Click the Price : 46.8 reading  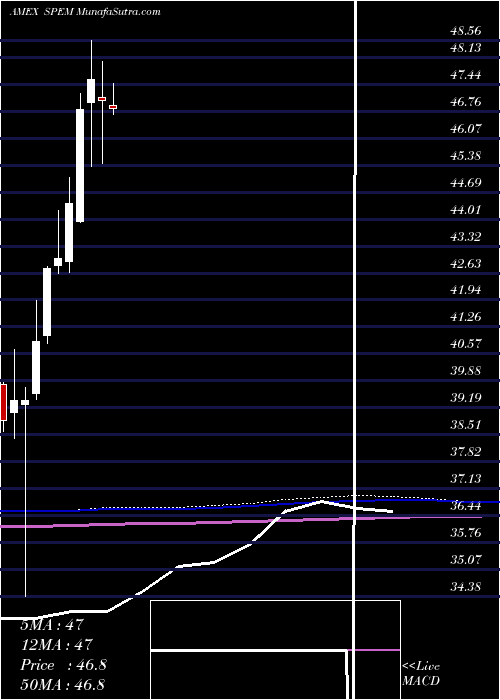63,665
